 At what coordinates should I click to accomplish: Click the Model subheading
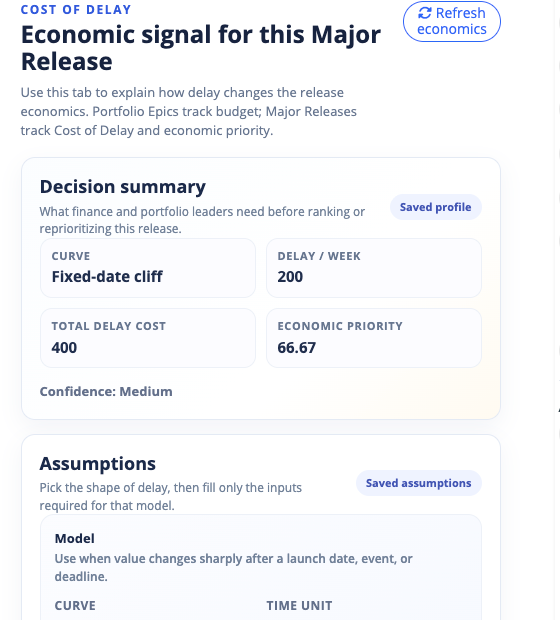pos(74,538)
